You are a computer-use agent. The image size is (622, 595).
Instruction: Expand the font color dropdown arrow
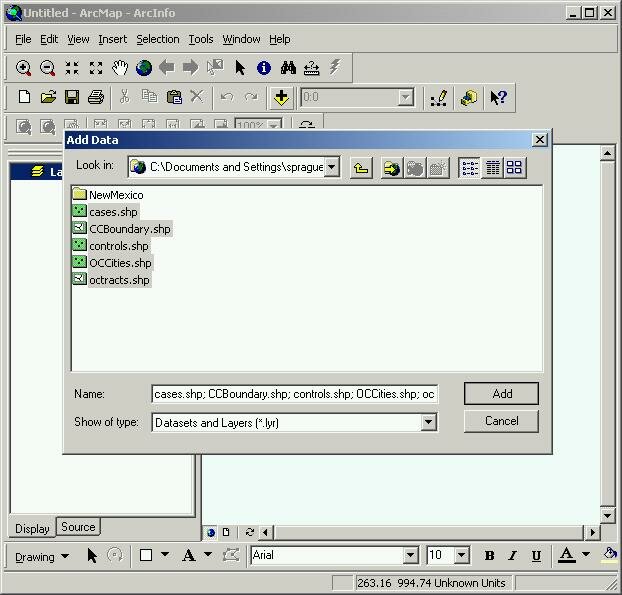coord(586,554)
